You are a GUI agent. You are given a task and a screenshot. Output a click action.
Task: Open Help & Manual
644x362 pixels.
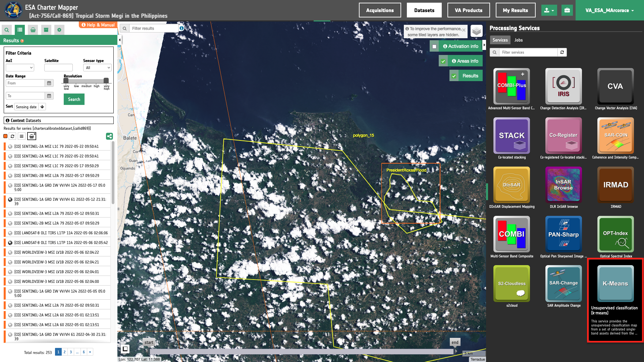pos(98,25)
